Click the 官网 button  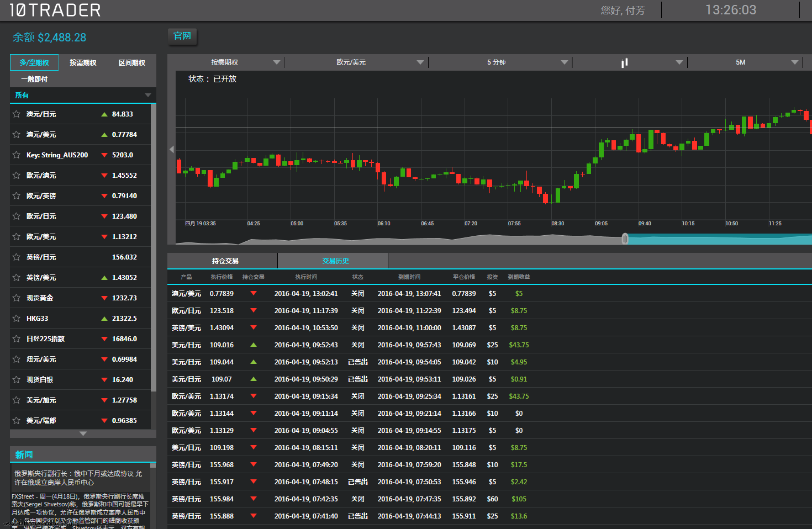[x=182, y=36]
